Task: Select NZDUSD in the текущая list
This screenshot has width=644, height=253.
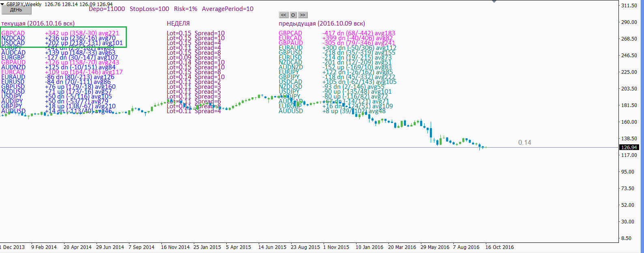Action: [x=13, y=92]
